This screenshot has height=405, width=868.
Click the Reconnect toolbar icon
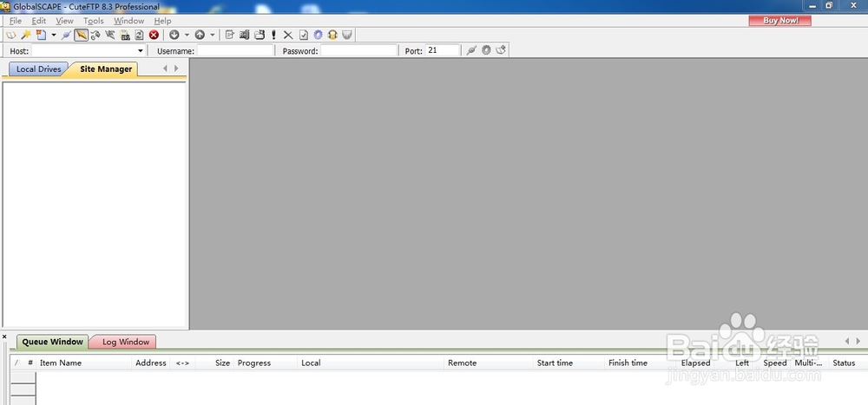pos(95,35)
